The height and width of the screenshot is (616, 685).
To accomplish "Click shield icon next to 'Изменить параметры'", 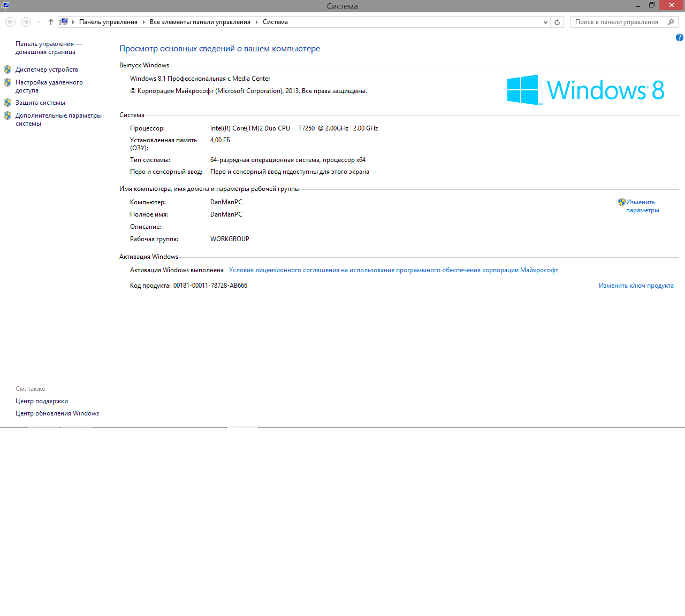I will (x=622, y=202).
